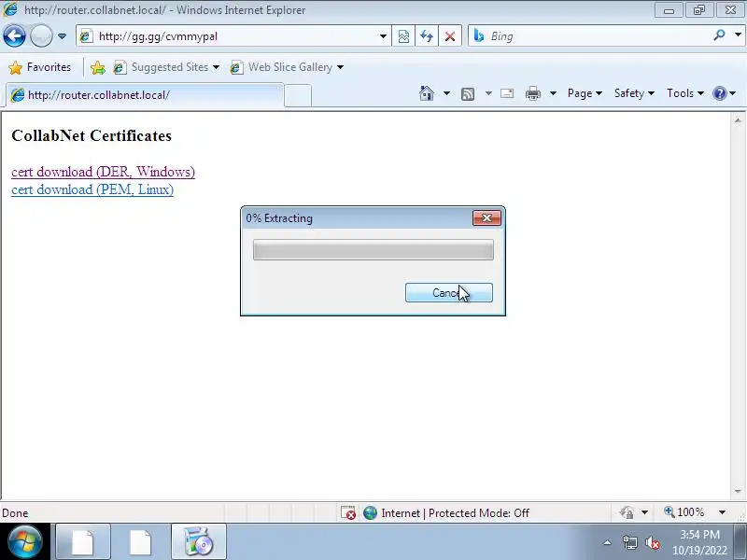Open the Page menu
Image resolution: width=747 pixels, height=560 pixels.
[585, 93]
